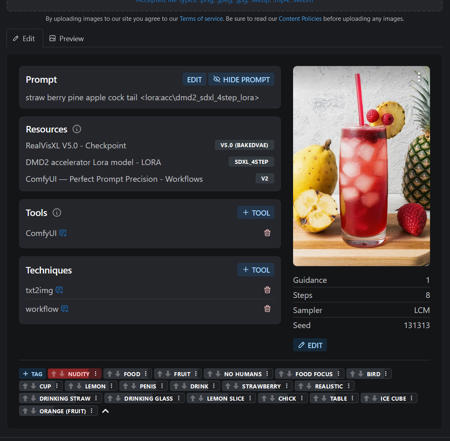Viewport: 450px width, 441px height.
Task: Add a tool in the Techniques section
Action: point(256,270)
